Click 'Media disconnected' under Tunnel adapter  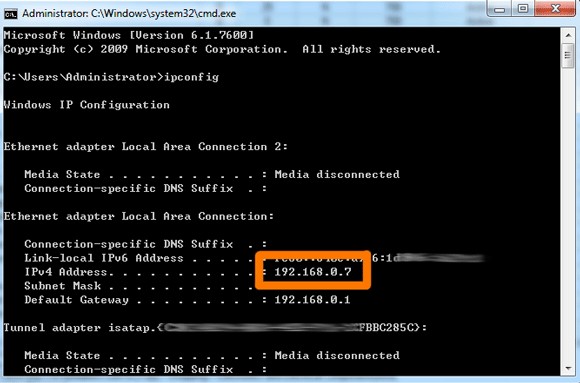337,355
